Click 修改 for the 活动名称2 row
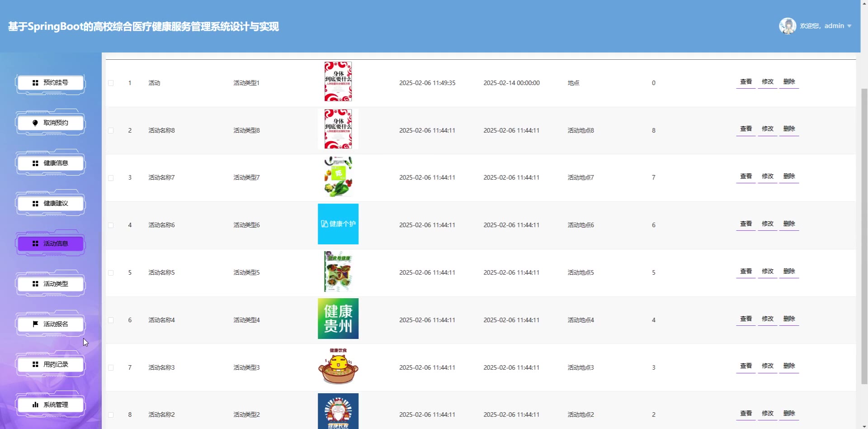Screen dimensions: 868x429 [x=768, y=414]
